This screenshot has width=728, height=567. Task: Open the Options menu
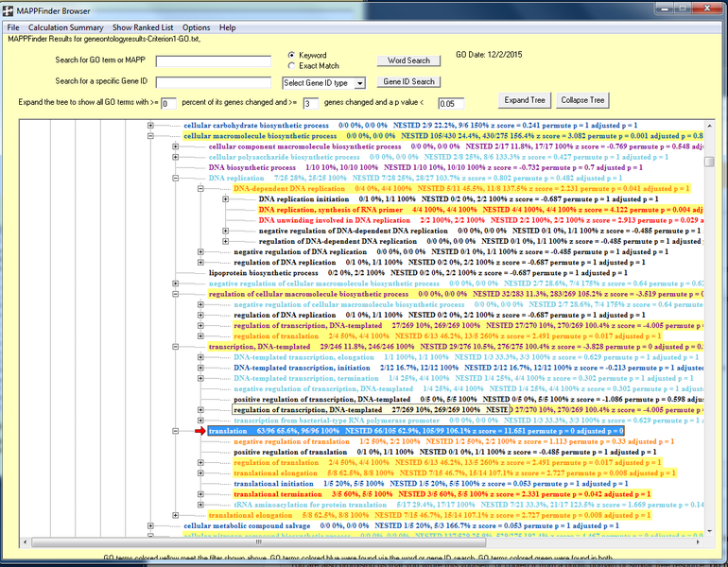coord(196,27)
